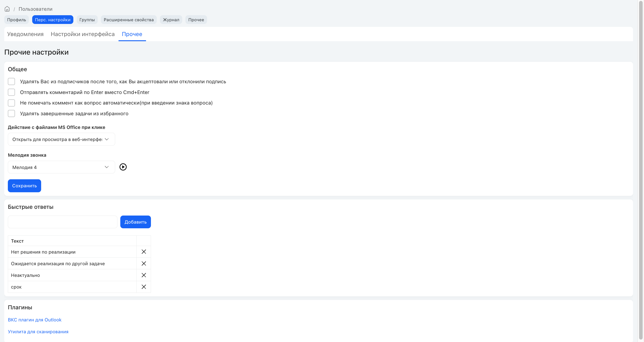Click the Сохранить button
The image size is (644, 342).
(x=25, y=186)
